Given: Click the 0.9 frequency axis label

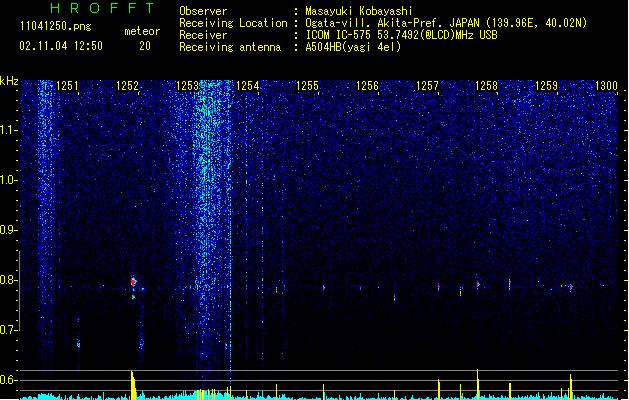Looking at the screenshot, I should coord(8,230).
